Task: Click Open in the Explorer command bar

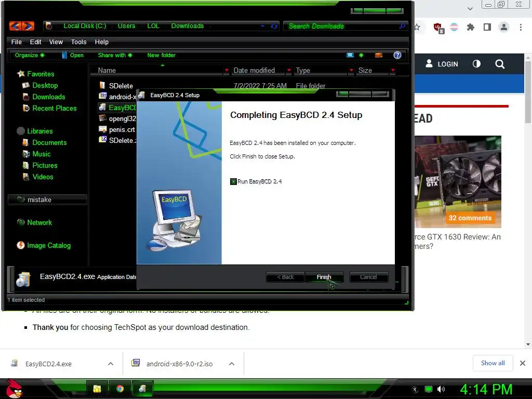Action: (73, 55)
